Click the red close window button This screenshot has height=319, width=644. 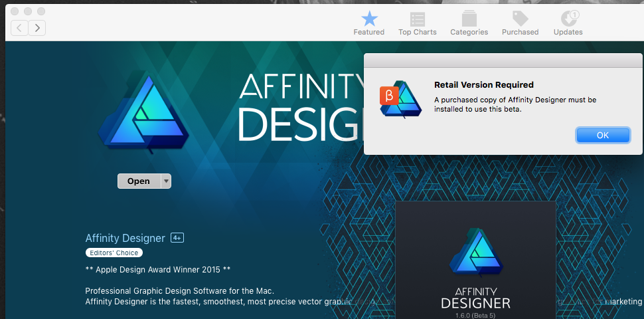[15, 11]
